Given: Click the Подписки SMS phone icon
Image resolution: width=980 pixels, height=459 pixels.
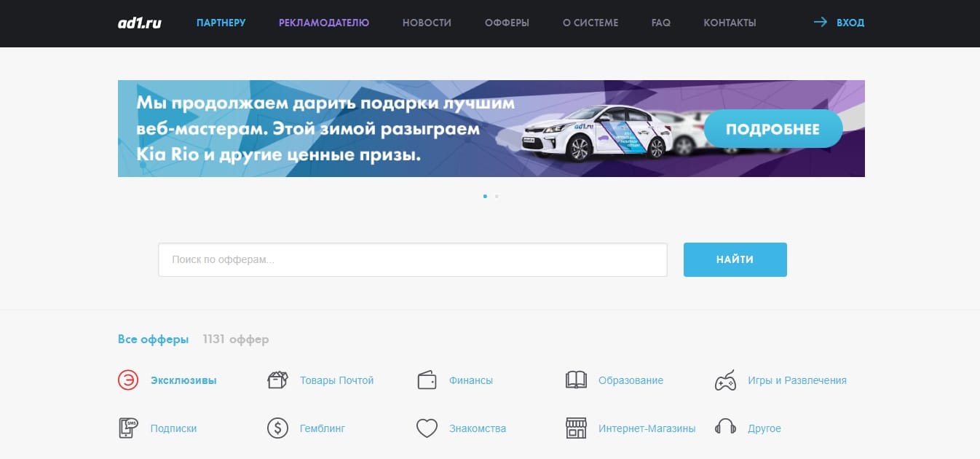Looking at the screenshot, I should pos(128,428).
